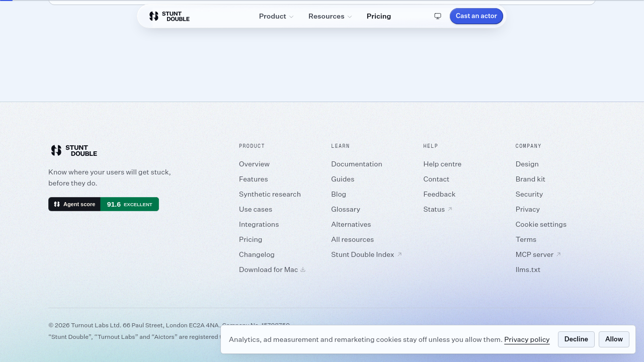Visit the Synthetic research page
The image size is (644, 362).
click(270, 194)
